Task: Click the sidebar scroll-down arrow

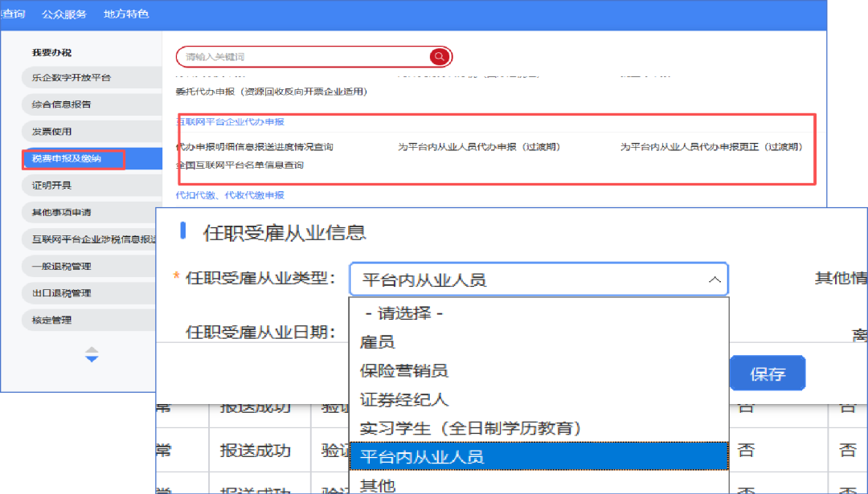Action: pos(92,359)
